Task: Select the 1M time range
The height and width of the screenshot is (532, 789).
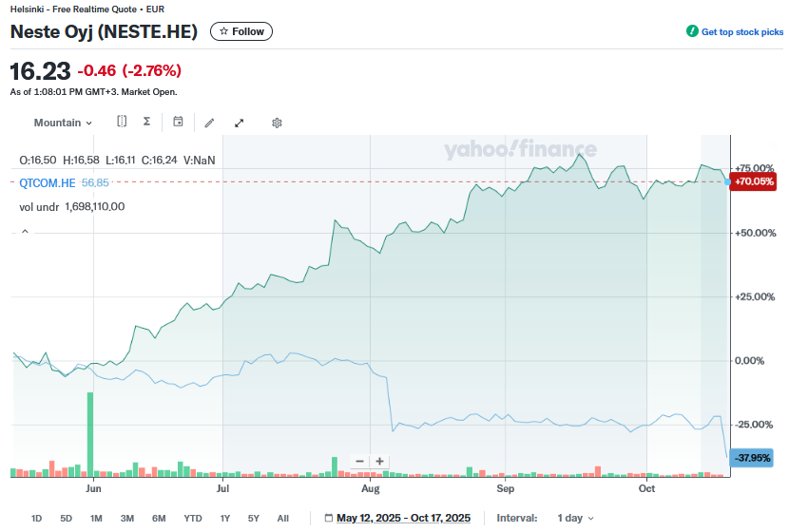Action: click(96, 519)
